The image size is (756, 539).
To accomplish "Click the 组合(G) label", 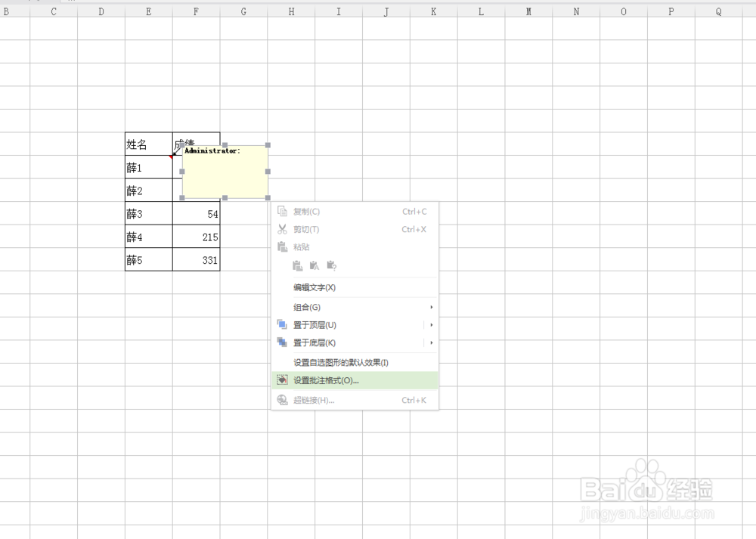I will 307,307.
